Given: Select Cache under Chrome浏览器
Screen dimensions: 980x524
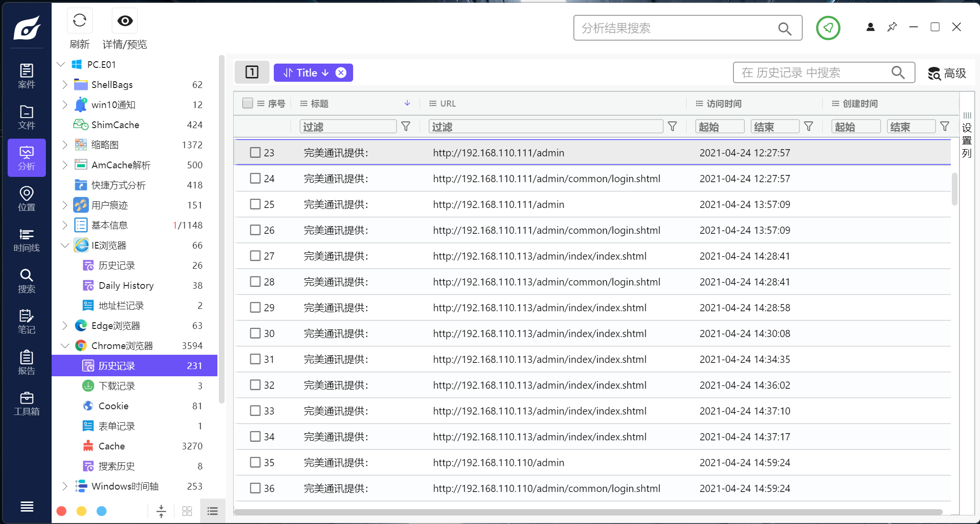Looking at the screenshot, I should click(x=135, y=446).
